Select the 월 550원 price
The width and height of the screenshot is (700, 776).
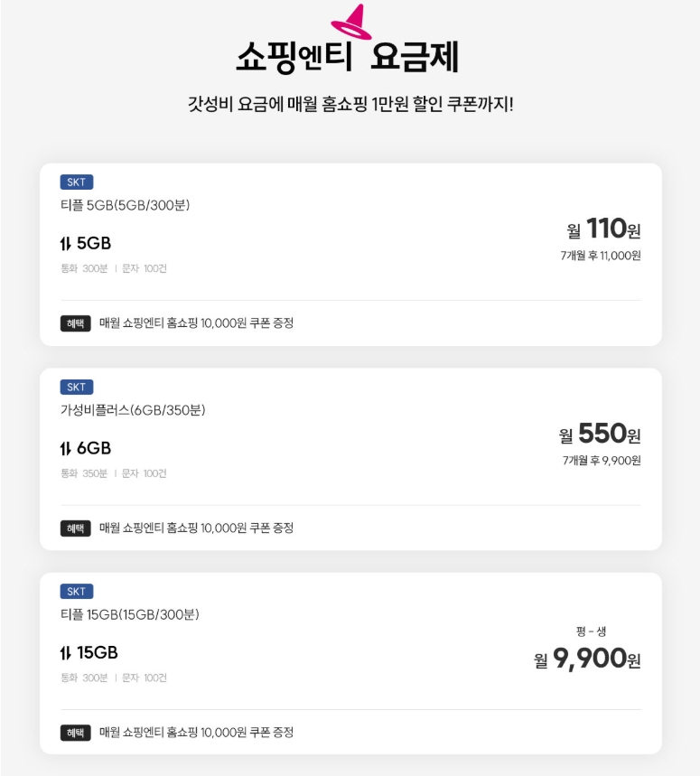[x=600, y=435]
